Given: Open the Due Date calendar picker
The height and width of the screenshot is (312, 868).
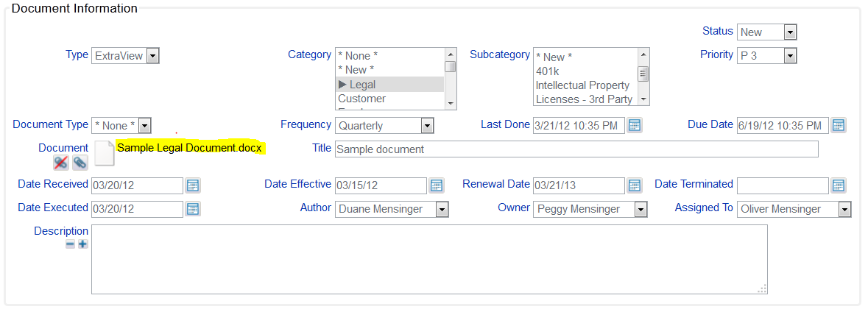Looking at the screenshot, I should point(839,125).
